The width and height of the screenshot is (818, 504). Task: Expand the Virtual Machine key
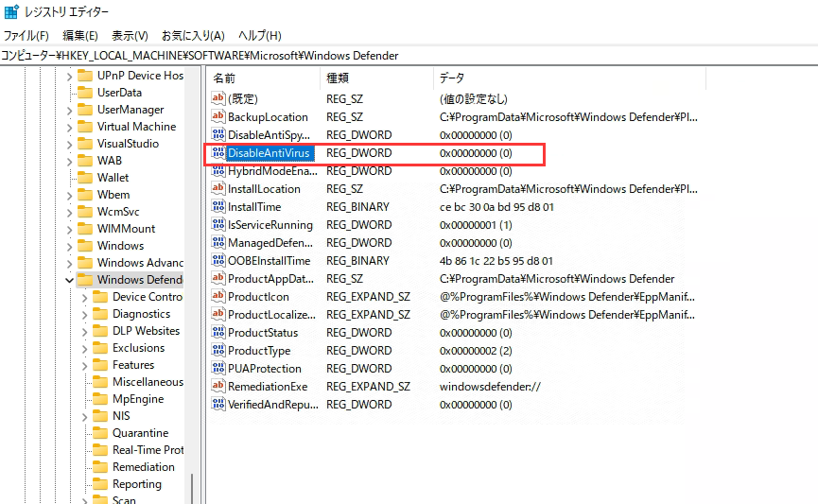69,128
